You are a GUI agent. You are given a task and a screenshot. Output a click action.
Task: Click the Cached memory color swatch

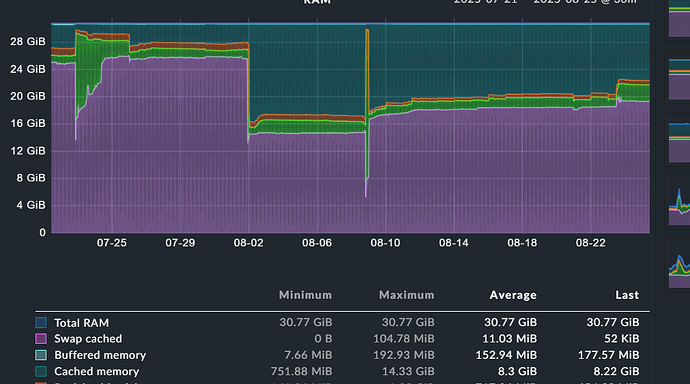click(41, 371)
